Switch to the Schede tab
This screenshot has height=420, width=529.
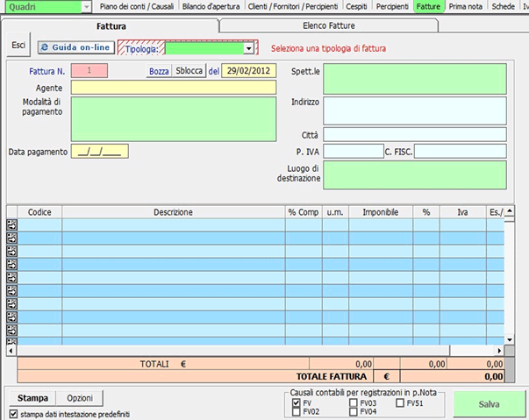click(503, 6)
